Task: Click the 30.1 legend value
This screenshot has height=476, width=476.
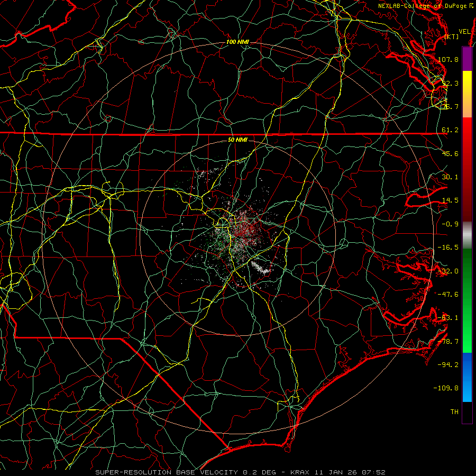Action: pyautogui.click(x=450, y=177)
